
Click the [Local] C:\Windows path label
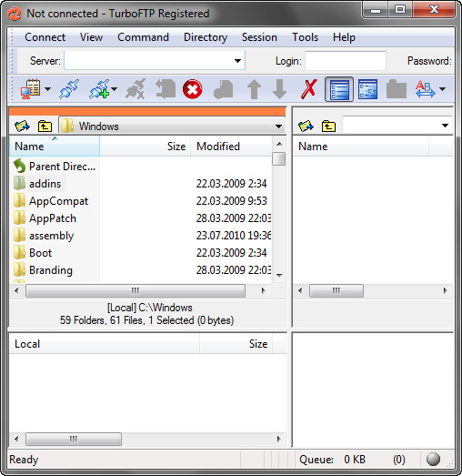(x=149, y=308)
